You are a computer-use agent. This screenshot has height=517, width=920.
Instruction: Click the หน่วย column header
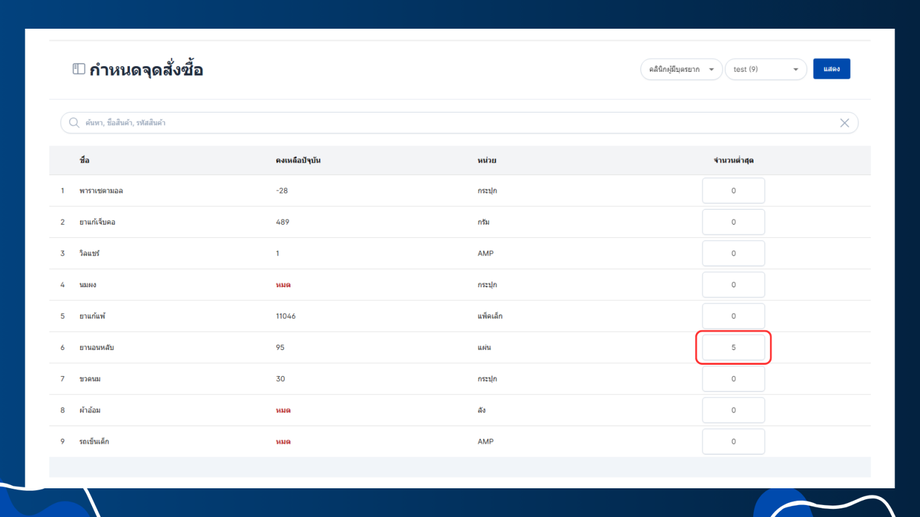[486, 160]
